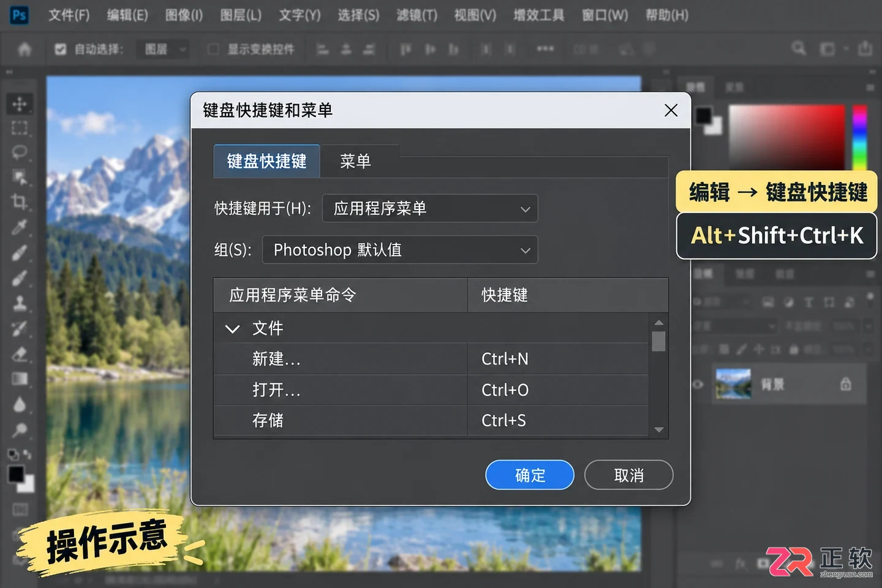Click the 确定 button

530,475
